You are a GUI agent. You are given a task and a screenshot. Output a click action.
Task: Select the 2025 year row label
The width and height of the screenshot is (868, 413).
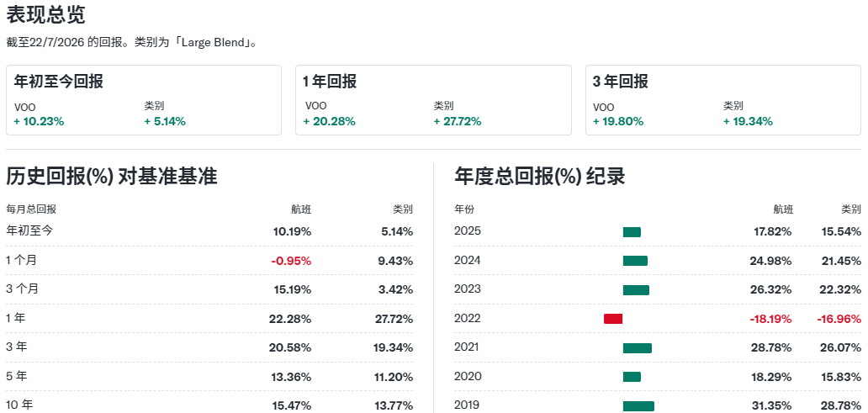tap(468, 230)
